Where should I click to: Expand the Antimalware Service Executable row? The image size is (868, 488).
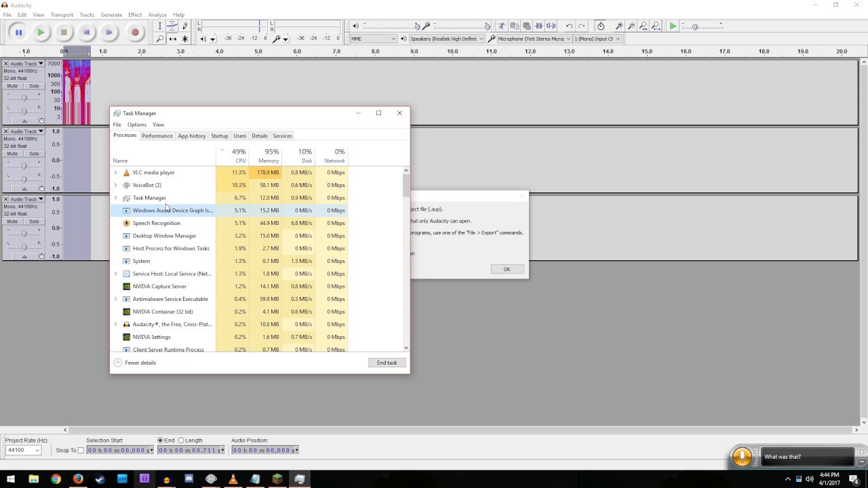(115, 299)
